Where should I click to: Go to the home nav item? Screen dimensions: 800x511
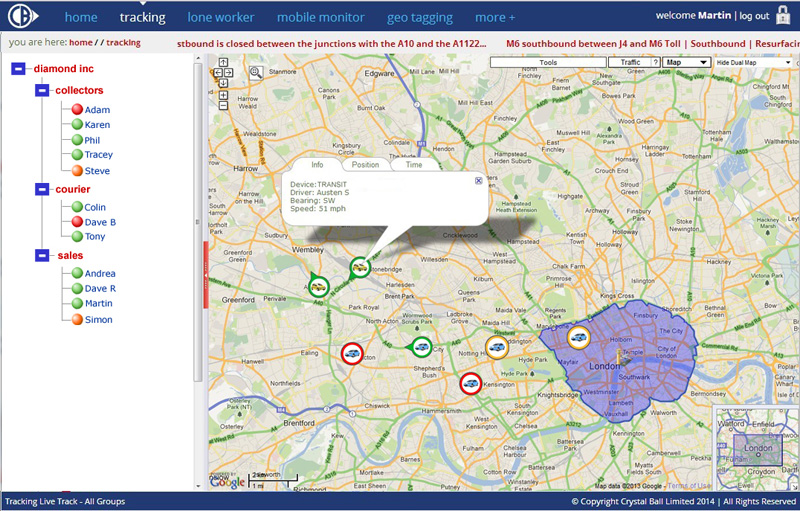tap(81, 17)
